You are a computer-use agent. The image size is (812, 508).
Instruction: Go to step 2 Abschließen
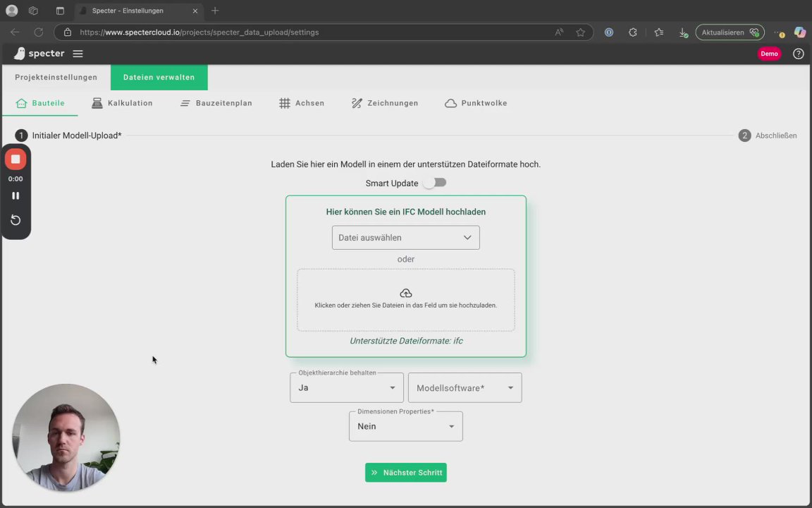[768, 135]
